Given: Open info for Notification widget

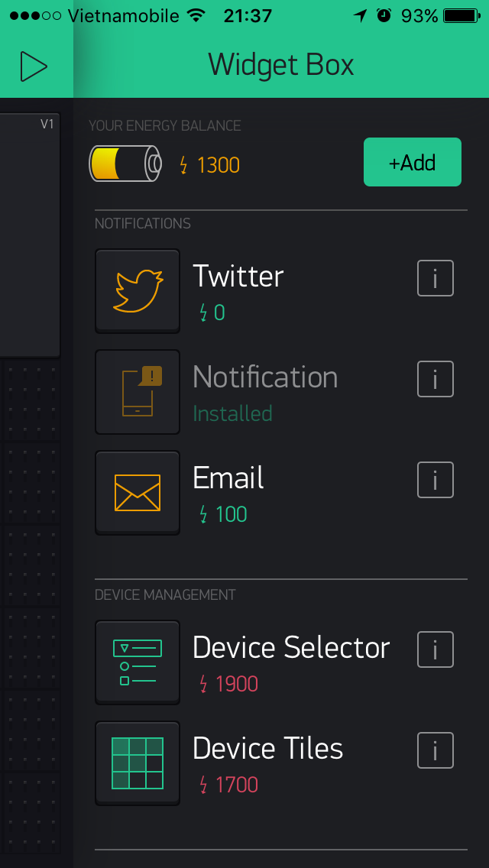Looking at the screenshot, I should [x=436, y=379].
